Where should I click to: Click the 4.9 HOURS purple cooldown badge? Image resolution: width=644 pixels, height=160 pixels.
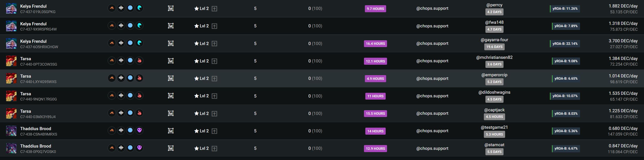coord(375,79)
